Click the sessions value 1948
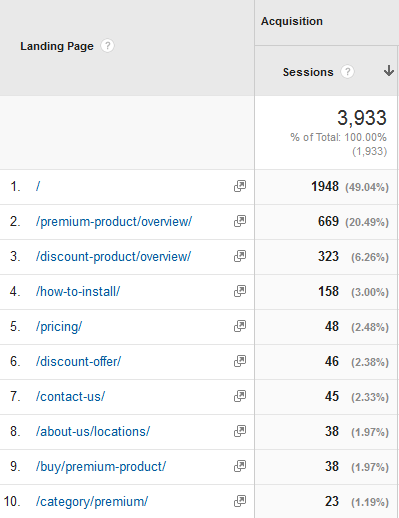This screenshot has height=518, width=399. pyautogui.click(x=325, y=186)
